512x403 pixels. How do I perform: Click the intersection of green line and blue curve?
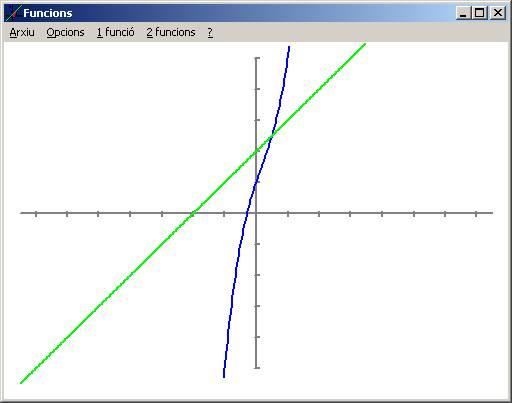(x=272, y=135)
